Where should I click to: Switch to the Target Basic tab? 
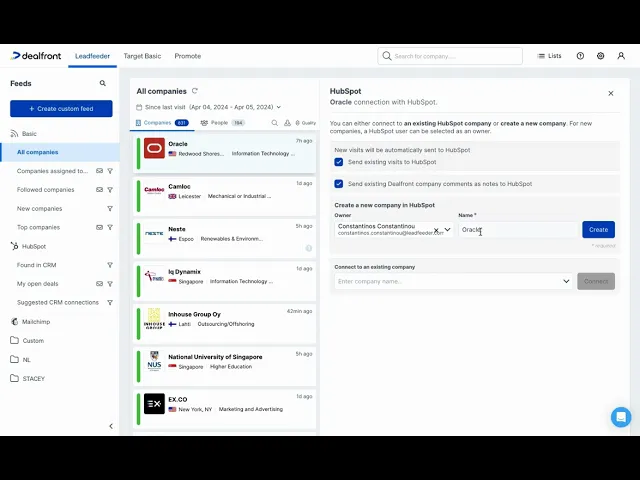(x=142, y=56)
